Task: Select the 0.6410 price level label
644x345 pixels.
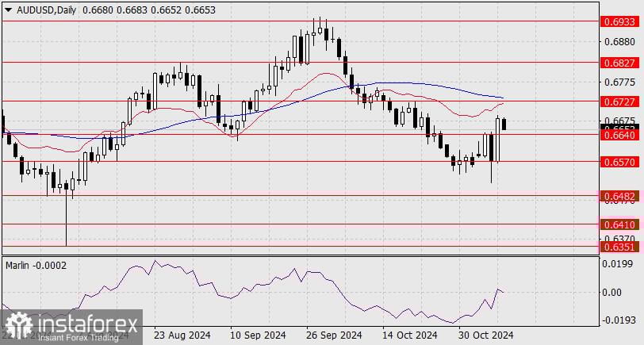Action: pos(619,224)
